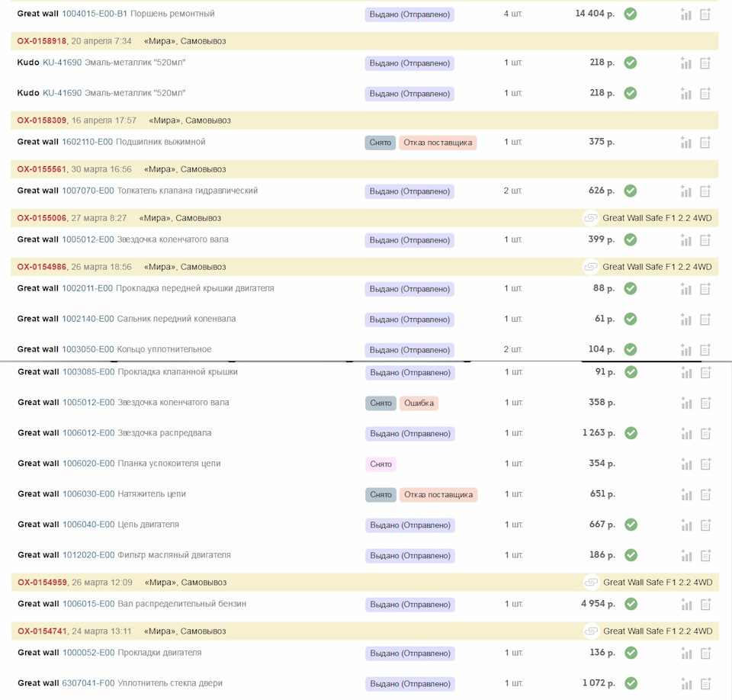Open chart icon on the 399 р. Звездочка коленчатого вала row
This screenshot has width=732, height=700.
tap(685, 240)
